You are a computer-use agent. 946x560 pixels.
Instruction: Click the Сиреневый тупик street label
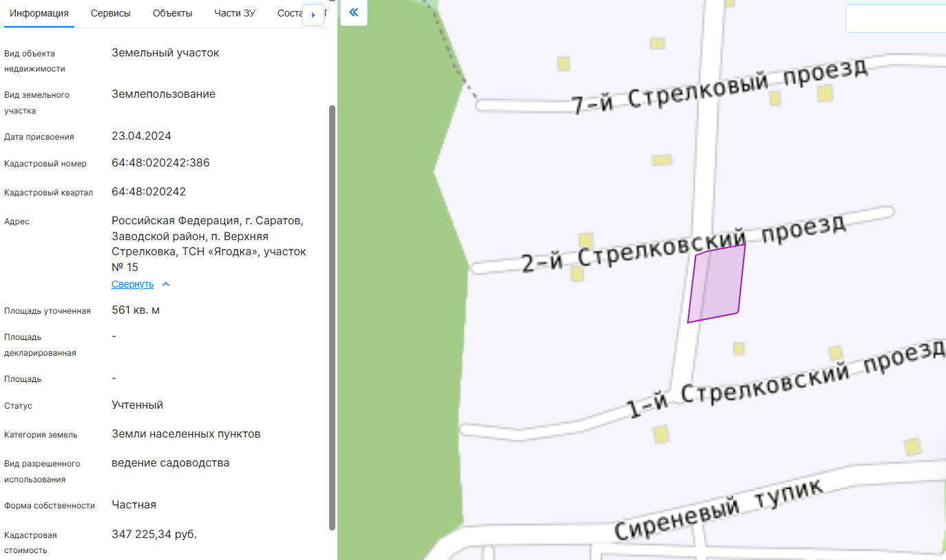717,511
